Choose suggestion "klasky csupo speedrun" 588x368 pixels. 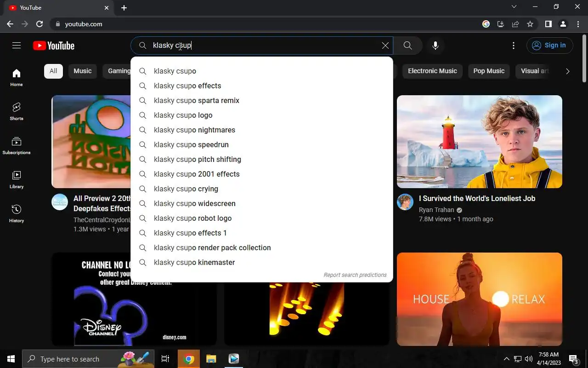pos(262,144)
